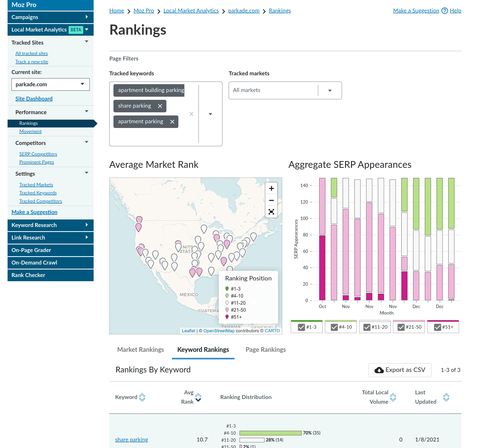Go to Site Dashboard
483x448 pixels.
point(34,99)
